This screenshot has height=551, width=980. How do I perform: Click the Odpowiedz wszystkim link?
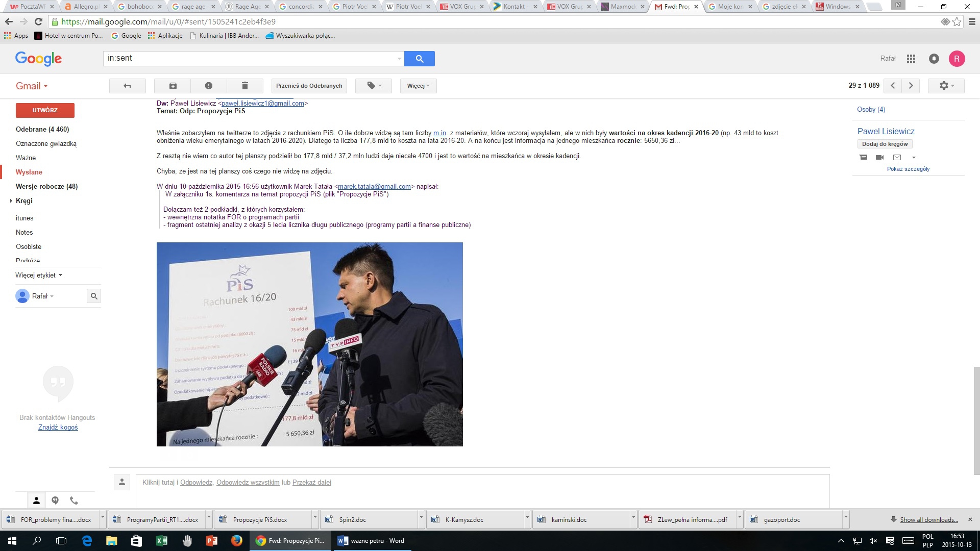point(248,482)
